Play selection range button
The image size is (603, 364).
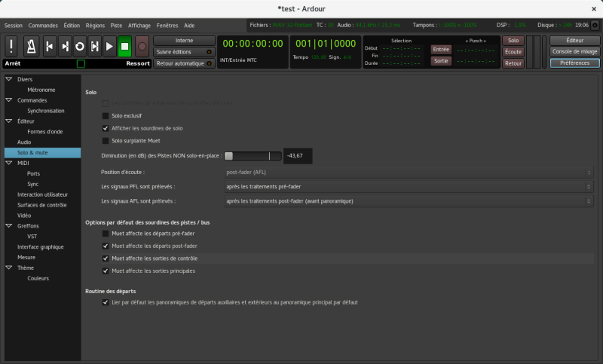point(95,47)
